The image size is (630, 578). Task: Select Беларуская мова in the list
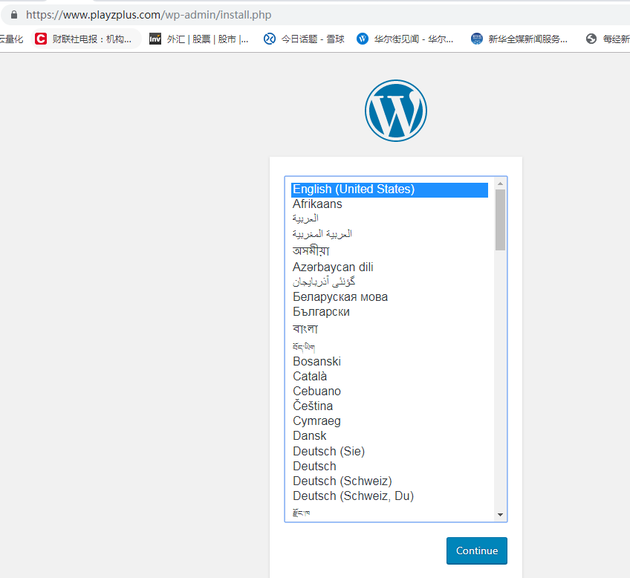click(340, 297)
